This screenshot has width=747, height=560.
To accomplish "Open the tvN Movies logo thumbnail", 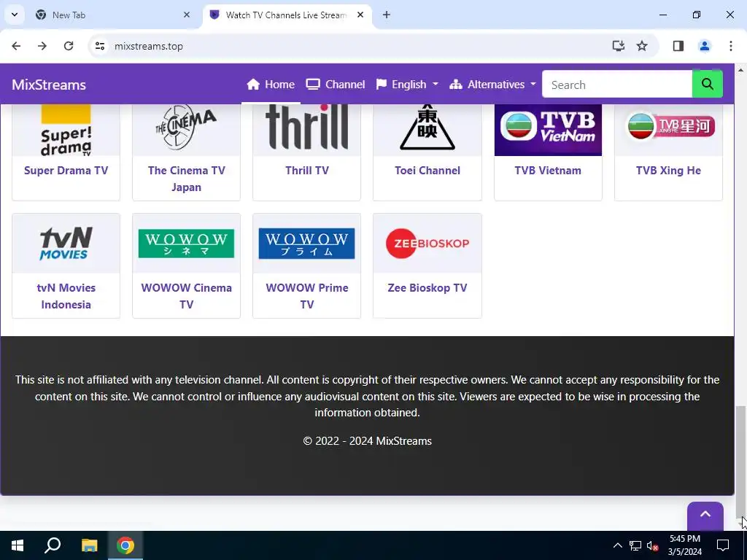I will pos(66,244).
